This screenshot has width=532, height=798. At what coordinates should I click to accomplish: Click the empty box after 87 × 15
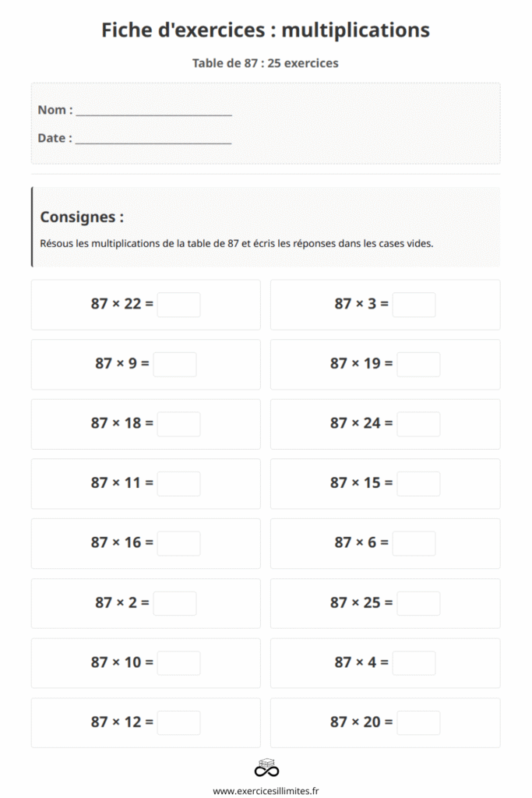point(418,483)
